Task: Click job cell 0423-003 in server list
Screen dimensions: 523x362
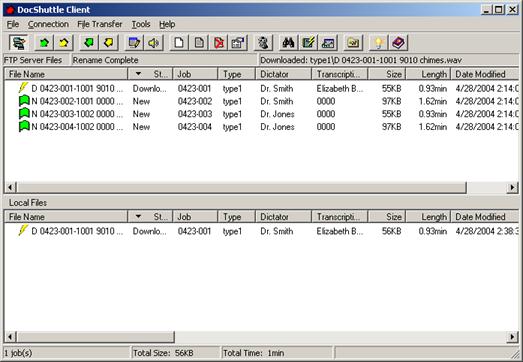Action: (195, 114)
